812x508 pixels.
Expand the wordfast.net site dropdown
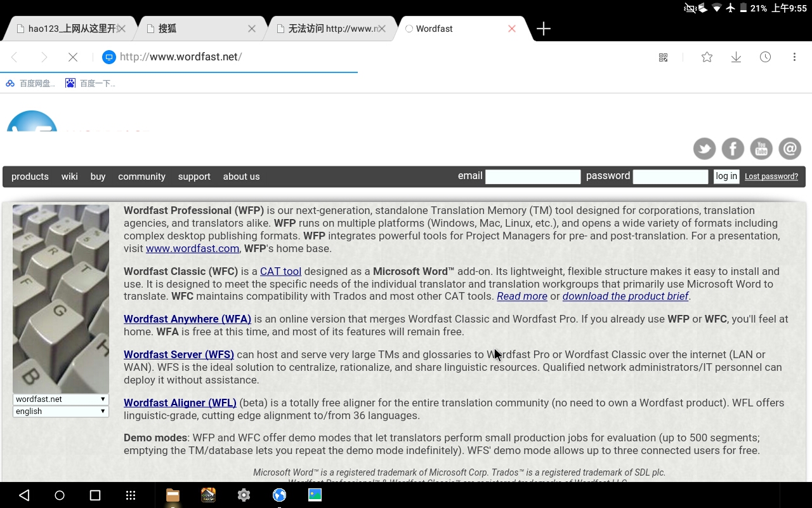(x=61, y=399)
